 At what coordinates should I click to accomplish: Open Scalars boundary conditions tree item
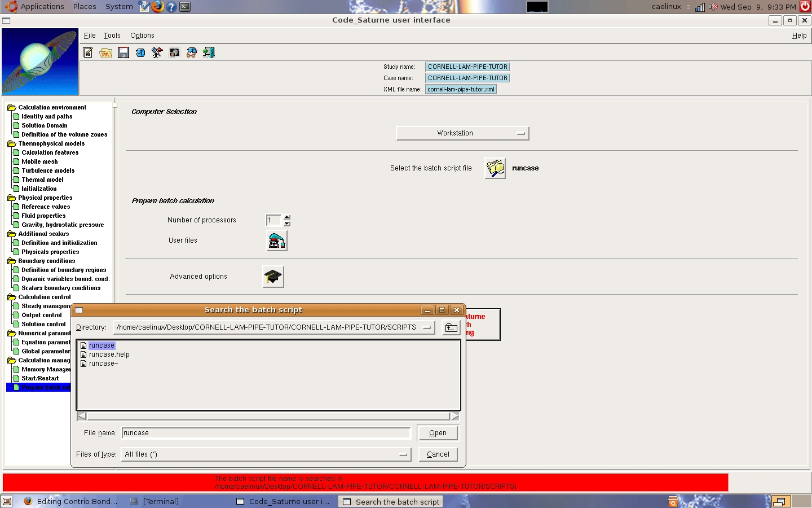[61, 288]
